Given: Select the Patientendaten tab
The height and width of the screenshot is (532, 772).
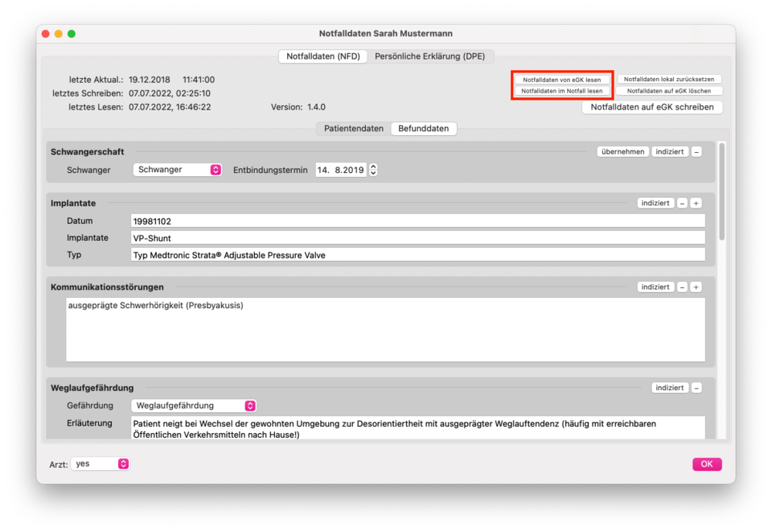Looking at the screenshot, I should click(x=354, y=129).
